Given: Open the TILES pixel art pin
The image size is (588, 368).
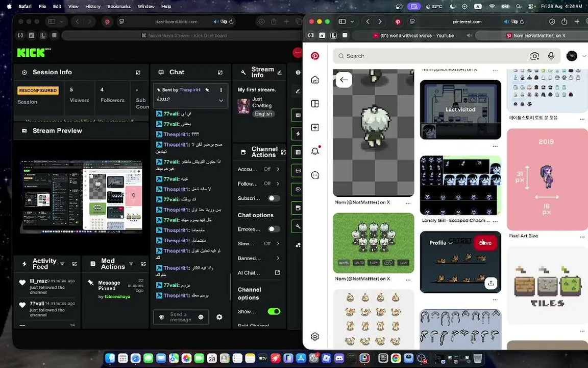Looking at the screenshot, I should pos(547,285).
